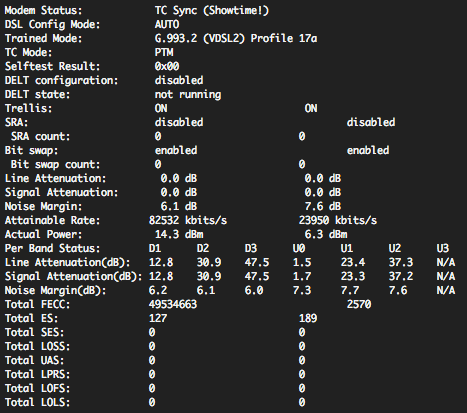Click the DELT state not running text

tap(188, 95)
